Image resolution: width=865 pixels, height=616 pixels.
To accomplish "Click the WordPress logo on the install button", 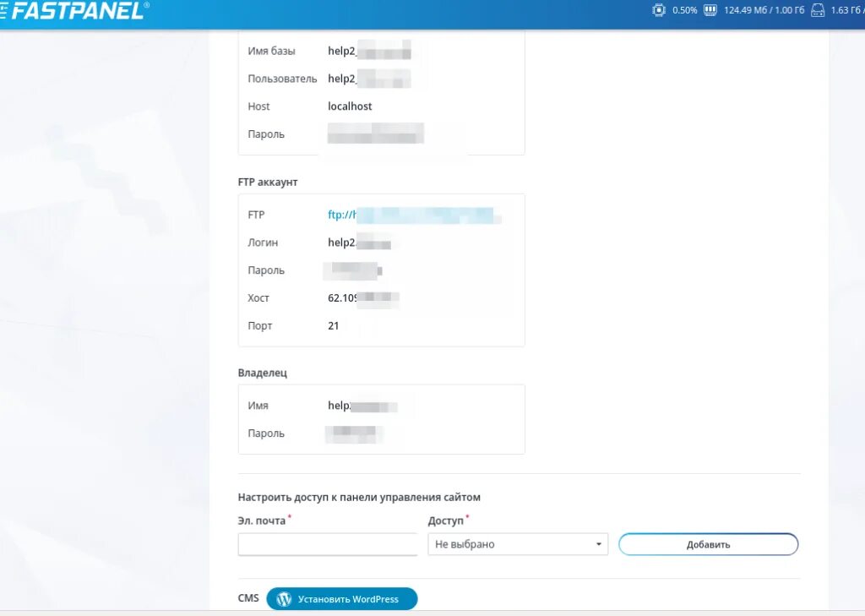I will point(282,598).
